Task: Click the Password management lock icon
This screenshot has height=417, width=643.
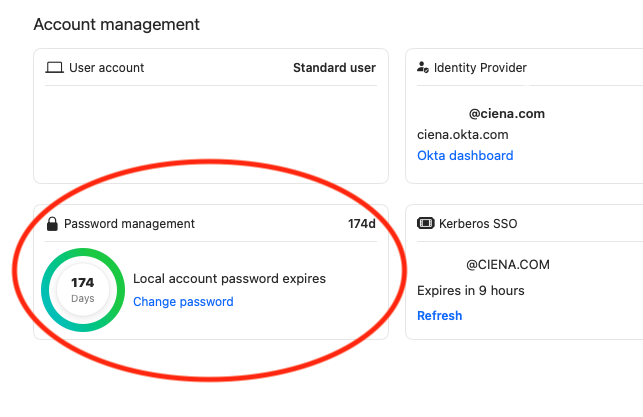Action: 52,224
